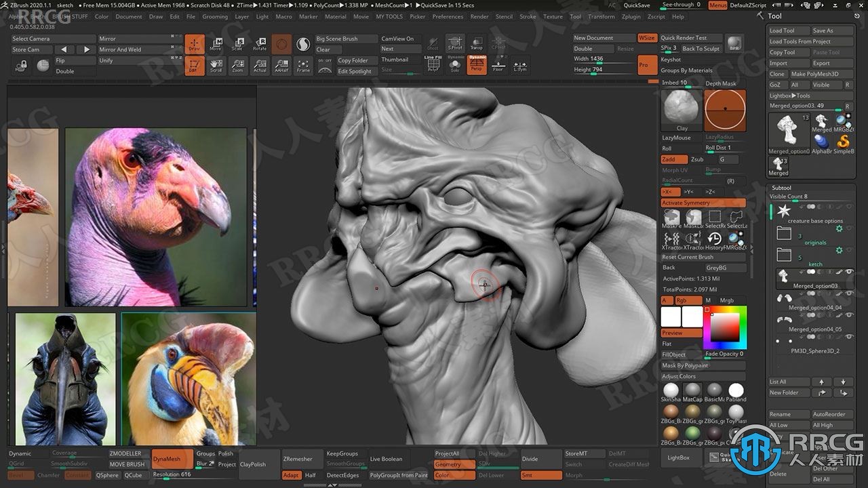The width and height of the screenshot is (868, 488).
Task: Toggle the Floor grid button
Action: coord(498,66)
